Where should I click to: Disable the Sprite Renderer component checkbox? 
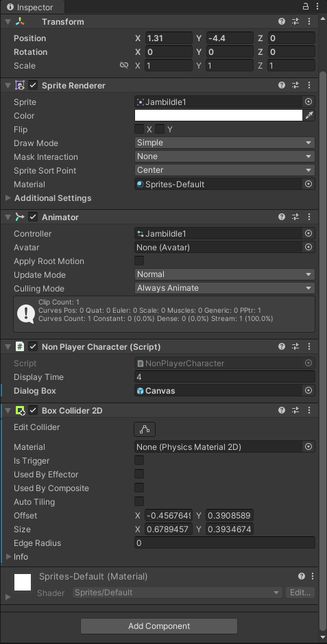(33, 86)
